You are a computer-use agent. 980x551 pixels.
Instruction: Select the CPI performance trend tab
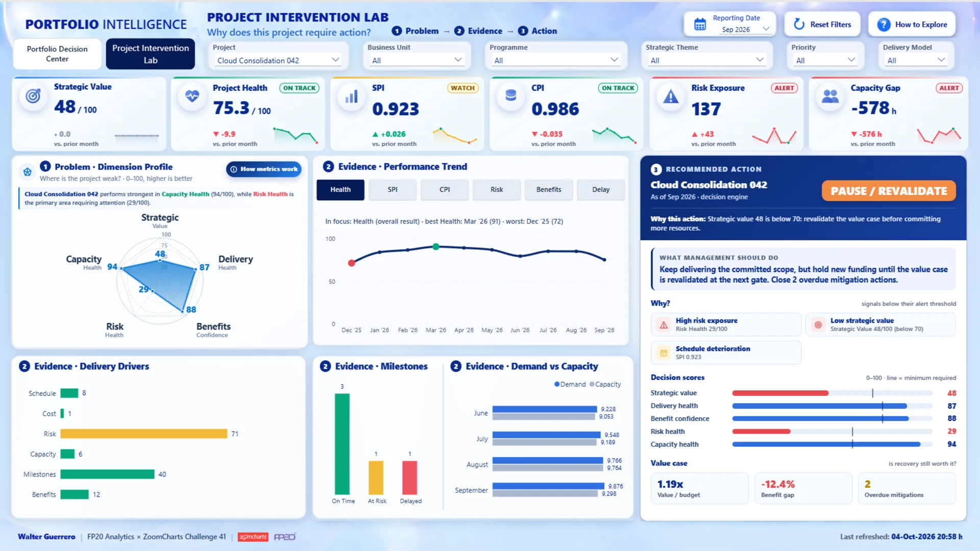click(x=445, y=189)
